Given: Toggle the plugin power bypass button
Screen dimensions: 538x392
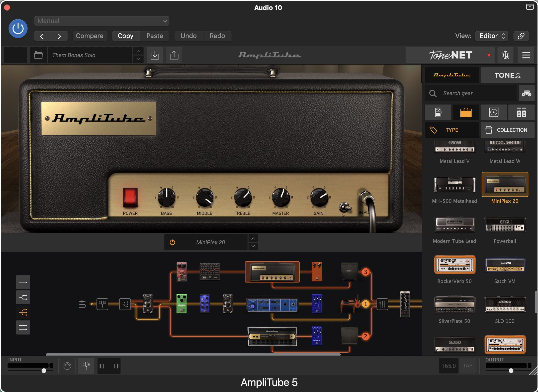Looking at the screenshot, I should point(18,29).
